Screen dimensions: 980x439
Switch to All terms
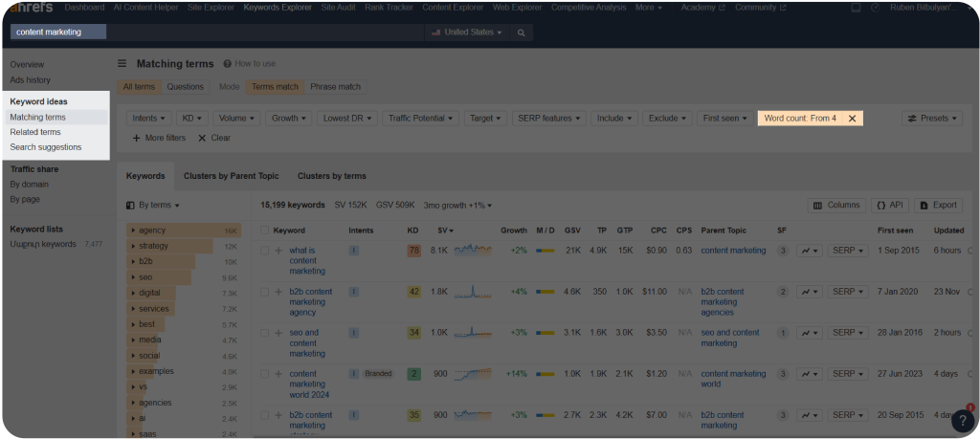pyautogui.click(x=139, y=87)
